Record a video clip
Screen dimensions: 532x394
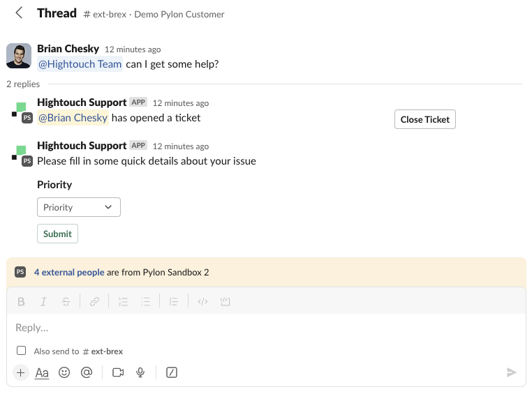click(118, 372)
